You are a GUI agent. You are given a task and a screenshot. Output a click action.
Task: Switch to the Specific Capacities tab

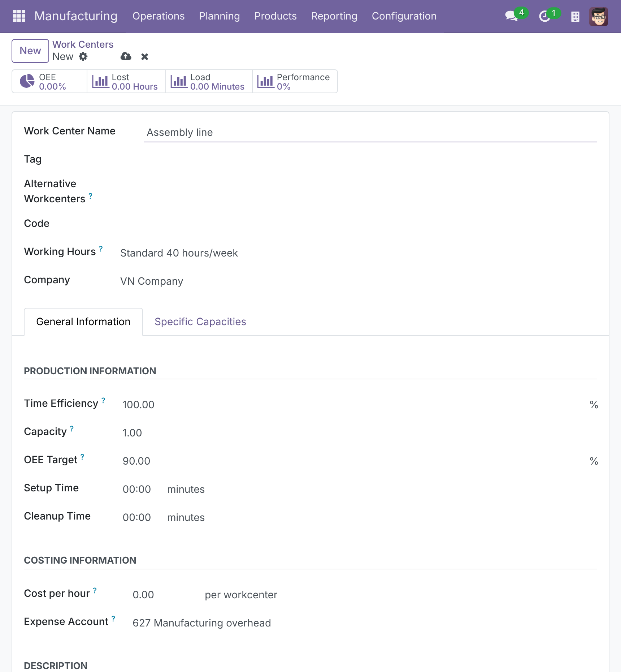(x=200, y=322)
